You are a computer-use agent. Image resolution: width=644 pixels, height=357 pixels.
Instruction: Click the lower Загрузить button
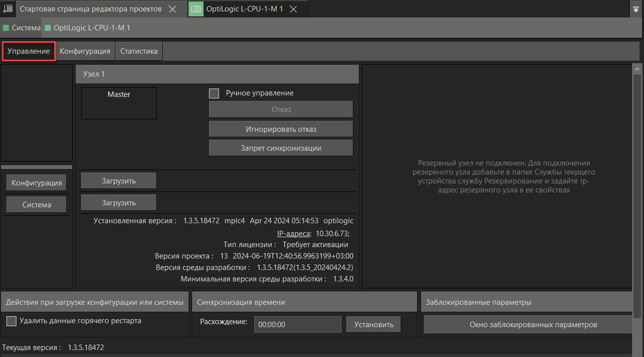click(x=119, y=202)
